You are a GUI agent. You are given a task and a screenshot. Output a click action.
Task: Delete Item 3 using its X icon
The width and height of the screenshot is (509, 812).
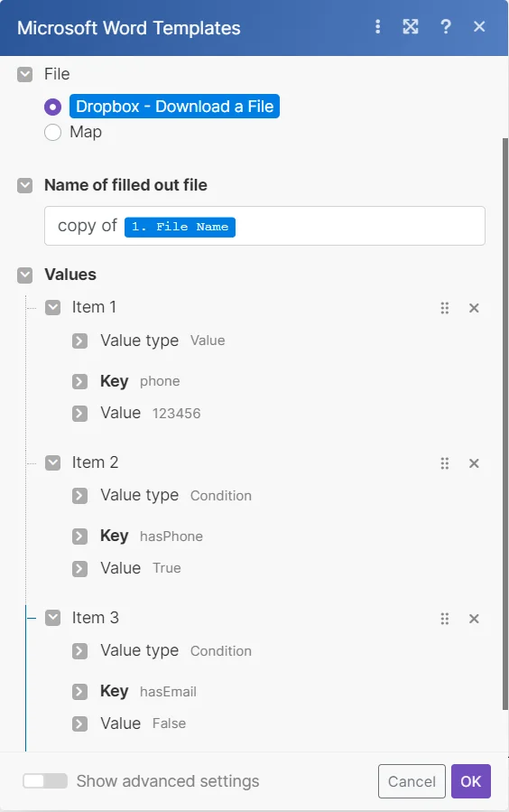click(474, 619)
